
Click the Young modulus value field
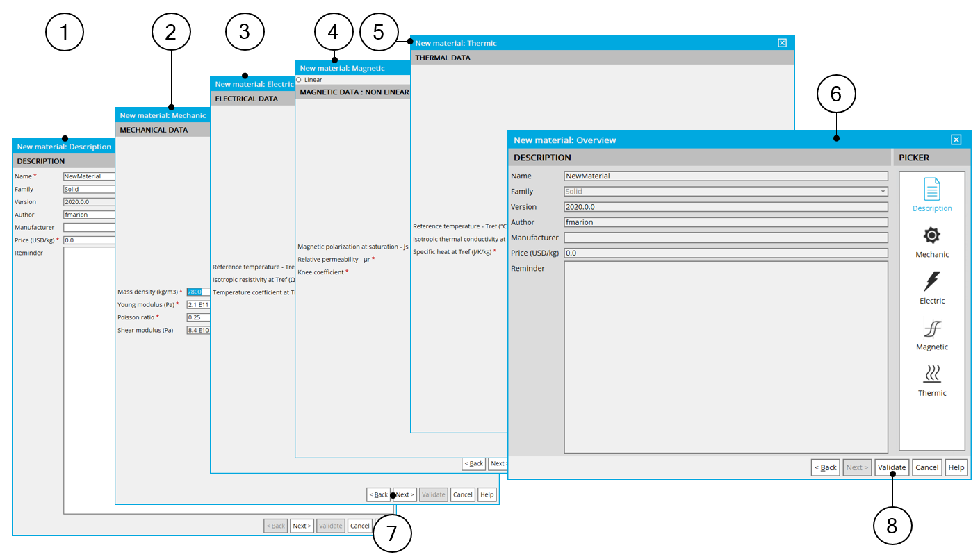coord(197,305)
